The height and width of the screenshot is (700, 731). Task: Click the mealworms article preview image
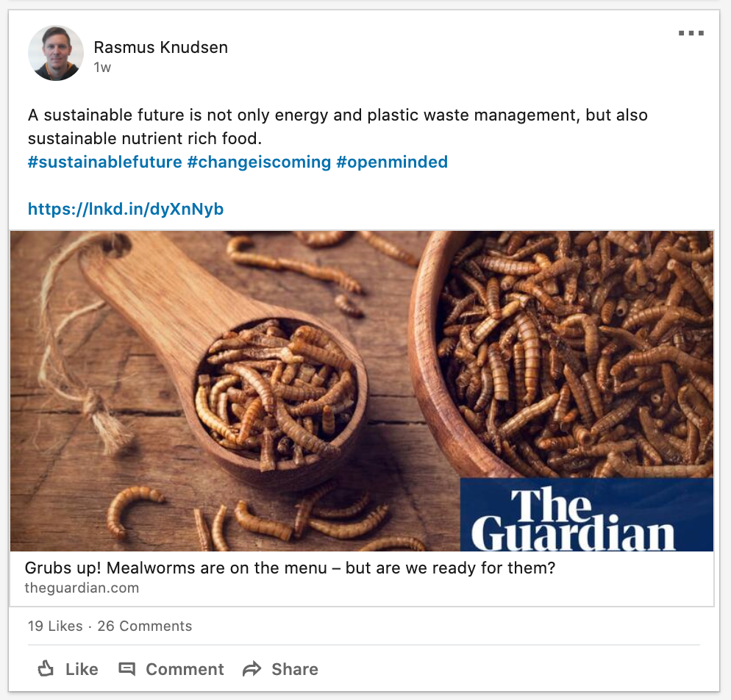click(x=362, y=391)
